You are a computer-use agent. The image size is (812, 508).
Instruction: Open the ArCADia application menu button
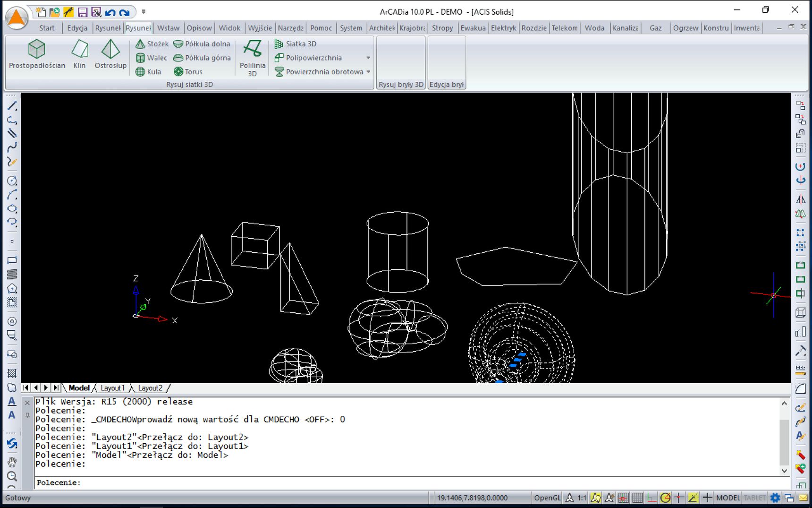[17, 18]
